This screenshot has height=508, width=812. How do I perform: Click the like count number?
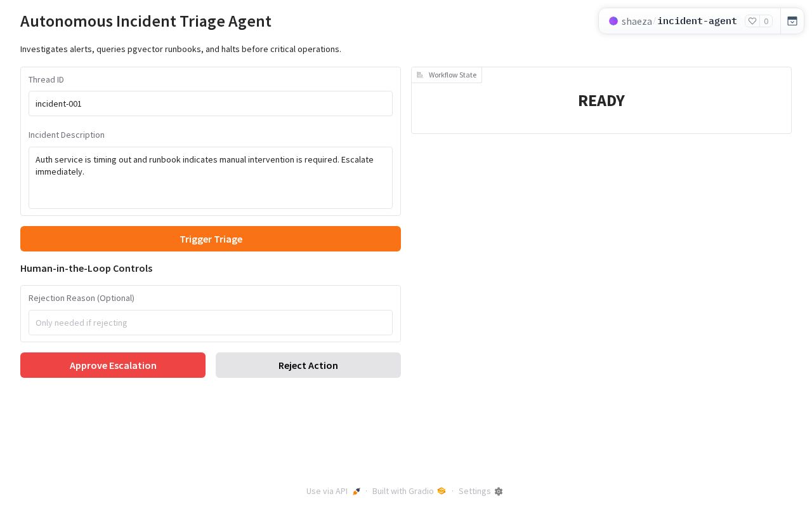click(x=766, y=21)
